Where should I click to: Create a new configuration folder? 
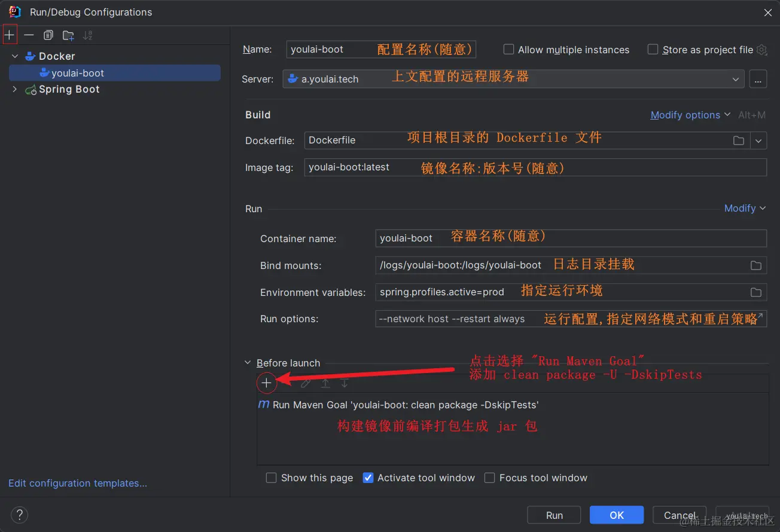pos(68,35)
